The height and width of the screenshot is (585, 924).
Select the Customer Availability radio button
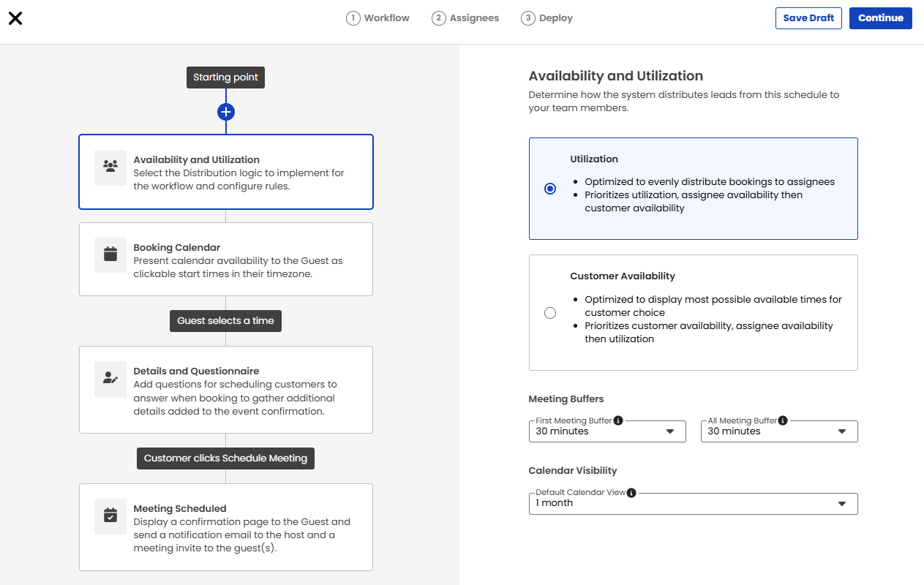pos(550,313)
